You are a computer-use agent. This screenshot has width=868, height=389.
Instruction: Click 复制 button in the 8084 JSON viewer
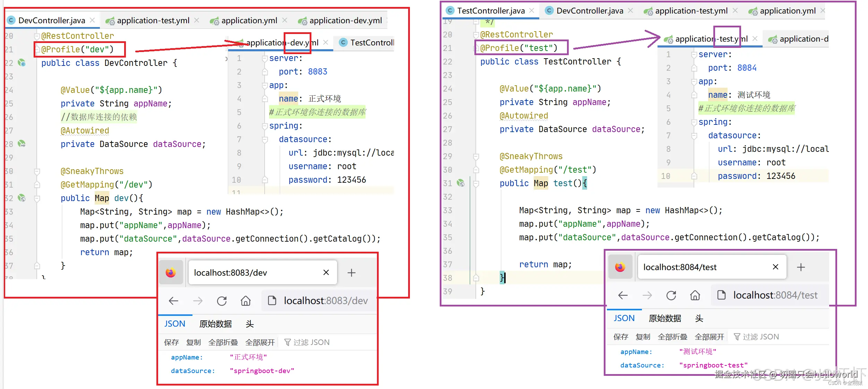(643, 337)
